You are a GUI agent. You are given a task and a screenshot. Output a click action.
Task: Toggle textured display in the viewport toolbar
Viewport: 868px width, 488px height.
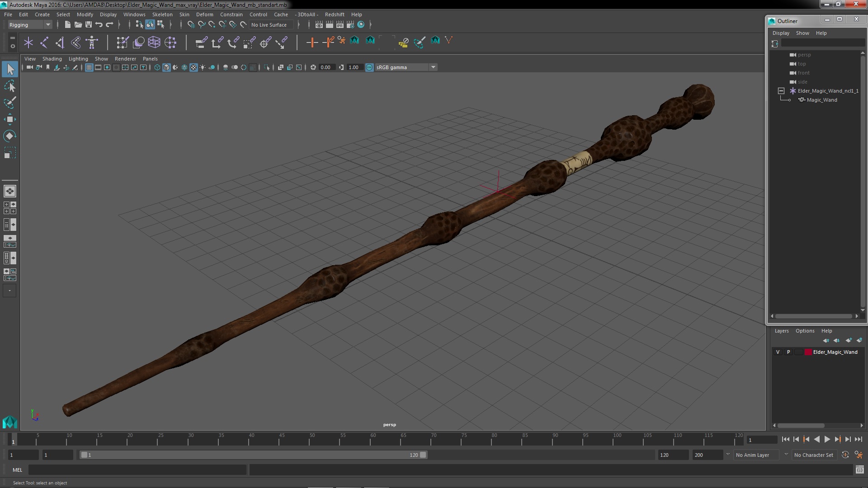pos(193,67)
